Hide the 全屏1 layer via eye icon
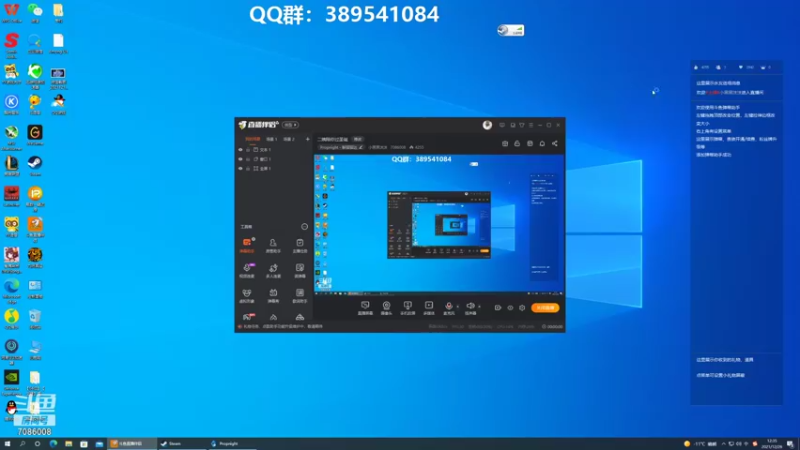This screenshot has height=450, width=800. click(240, 168)
